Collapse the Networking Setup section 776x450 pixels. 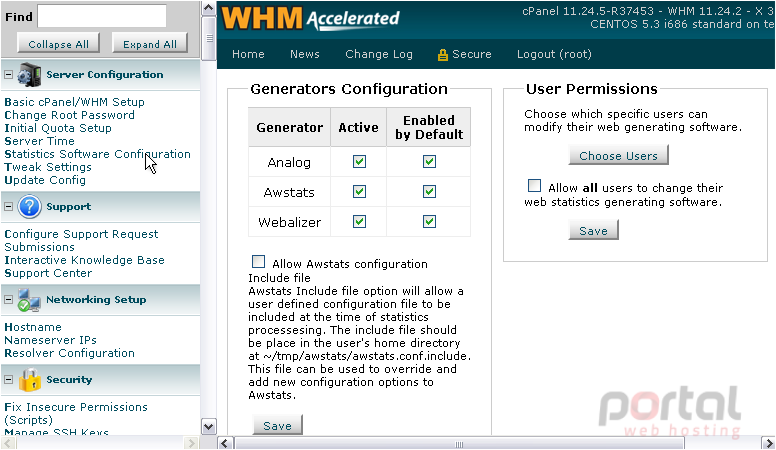point(8,300)
